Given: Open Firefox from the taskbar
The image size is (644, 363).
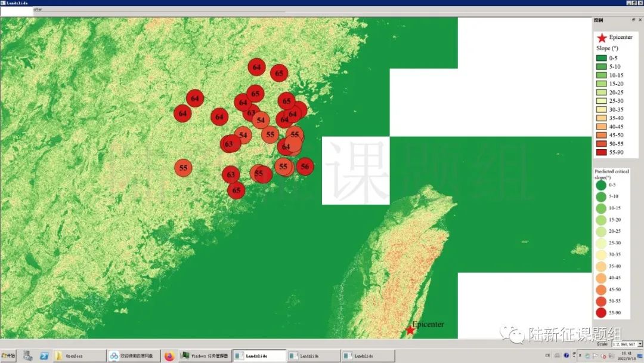Looking at the screenshot, I should click(x=169, y=356).
